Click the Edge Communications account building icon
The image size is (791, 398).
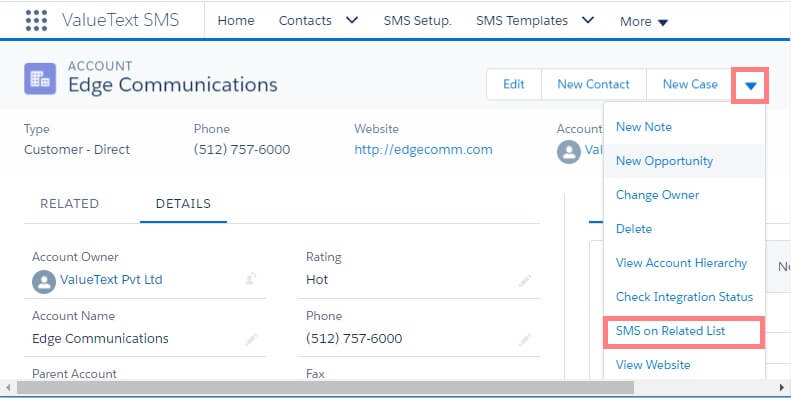coord(40,79)
